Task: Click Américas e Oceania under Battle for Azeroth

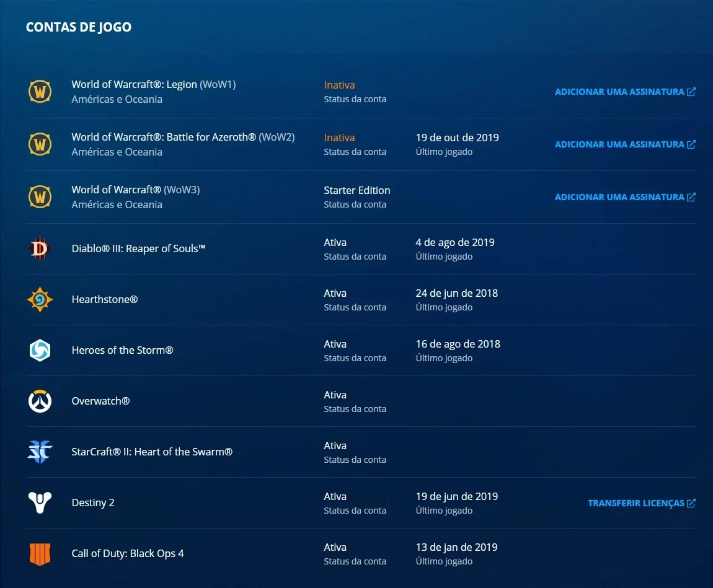Action: [117, 152]
